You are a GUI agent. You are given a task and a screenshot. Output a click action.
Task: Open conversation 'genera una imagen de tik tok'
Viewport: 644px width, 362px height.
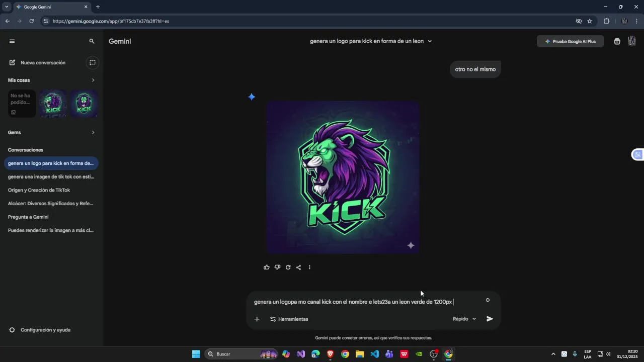(51, 177)
